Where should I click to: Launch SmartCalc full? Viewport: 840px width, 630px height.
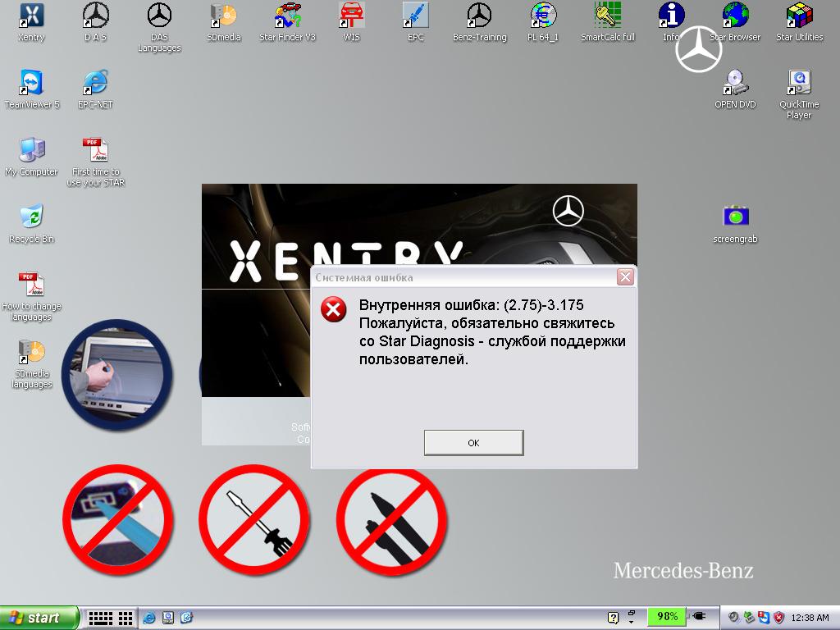click(x=608, y=22)
